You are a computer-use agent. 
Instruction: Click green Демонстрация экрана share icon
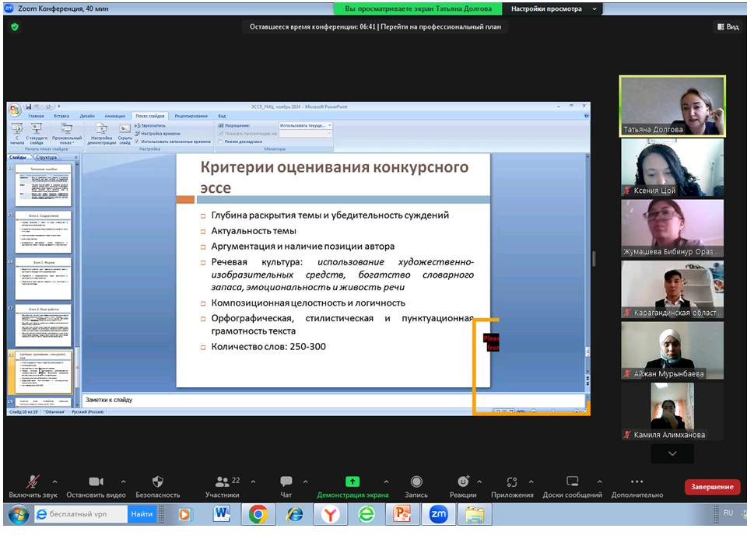pyautogui.click(x=352, y=482)
